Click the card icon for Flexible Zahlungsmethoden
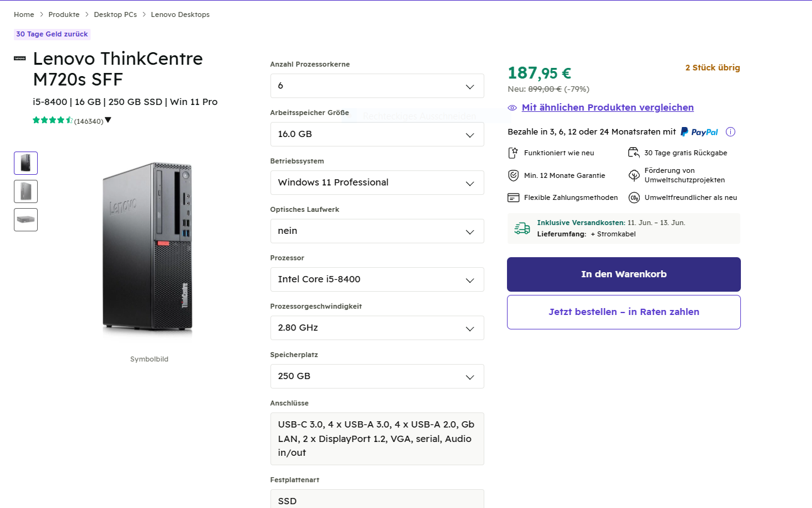The width and height of the screenshot is (812, 508). [x=513, y=197]
